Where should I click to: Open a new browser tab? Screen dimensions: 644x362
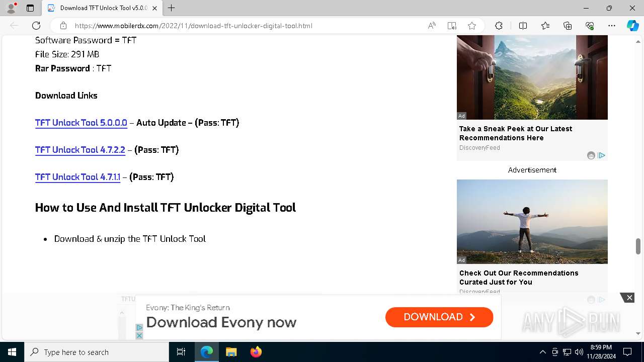pyautogui.click(x=172, y=8)
